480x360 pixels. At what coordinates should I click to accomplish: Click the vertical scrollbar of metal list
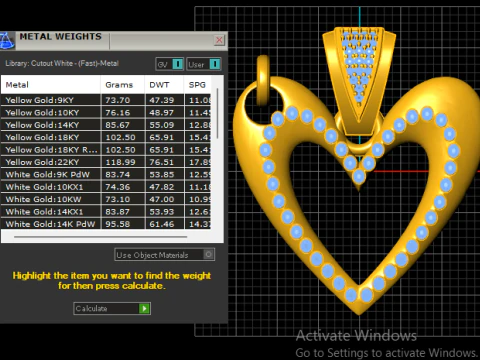coord(217,113)
